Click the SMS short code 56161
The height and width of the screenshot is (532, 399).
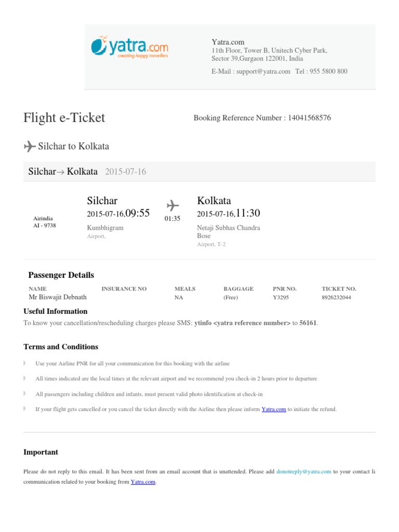click(308, 323)
